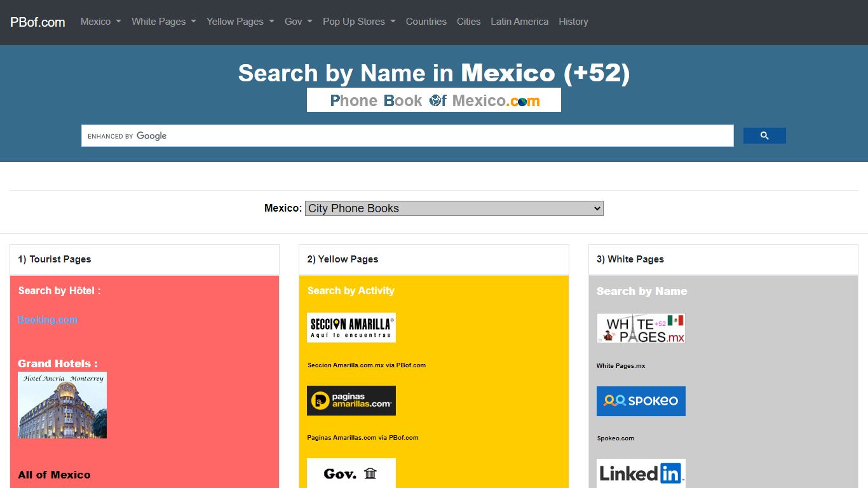Click the Spokeo.com caption text
868x488 pixels.
click(616, 438)
